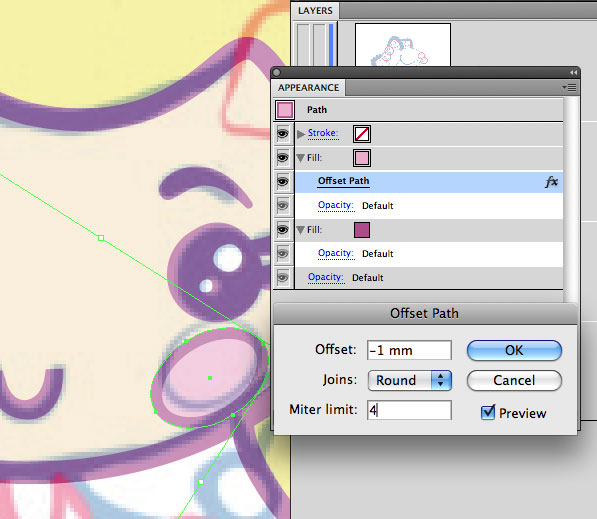Click the layer thumbnail in Layers panel
This screenshot has height=519, width=597.
coord(403,45)
